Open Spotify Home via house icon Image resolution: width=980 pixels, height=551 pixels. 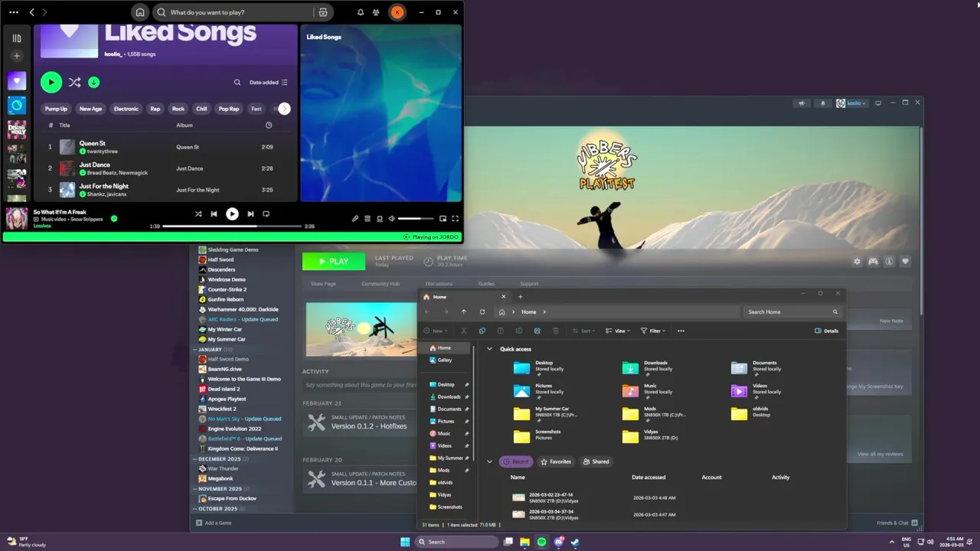pyautogui.click(x=139, y=12)
